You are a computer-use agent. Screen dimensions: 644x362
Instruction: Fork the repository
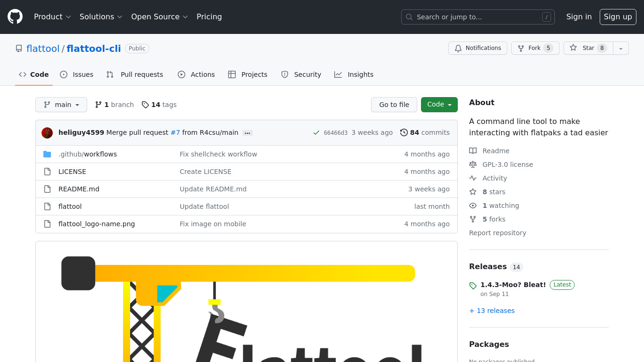535,48
